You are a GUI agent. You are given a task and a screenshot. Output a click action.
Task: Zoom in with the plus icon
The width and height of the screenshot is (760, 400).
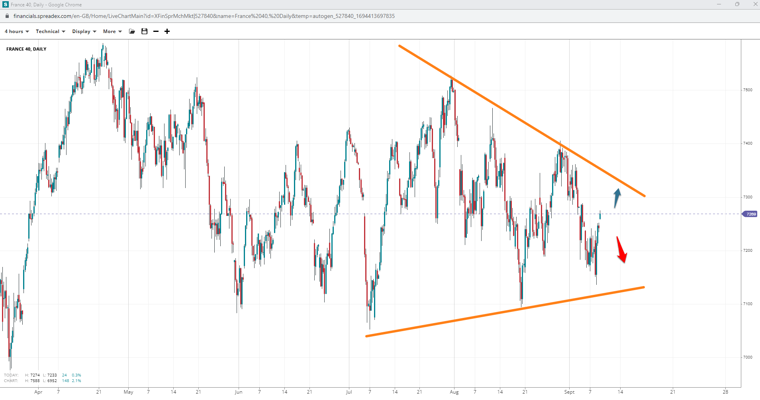coord(167,31)
